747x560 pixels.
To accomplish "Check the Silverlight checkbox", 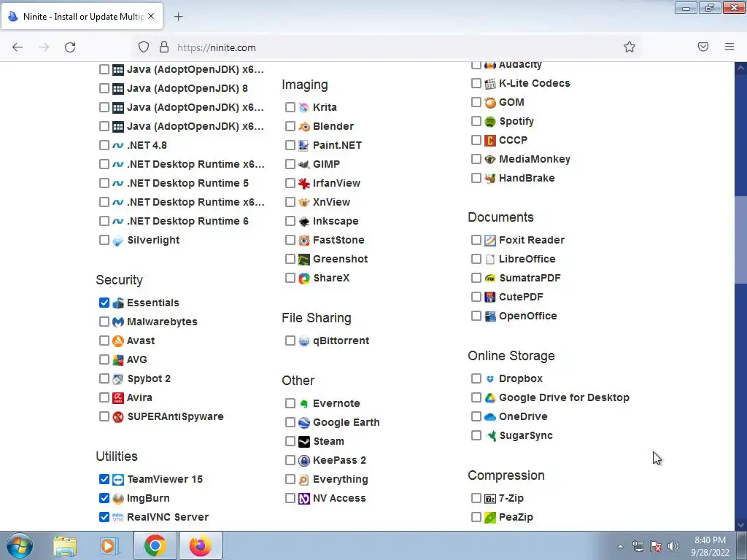I will (104, 239).
